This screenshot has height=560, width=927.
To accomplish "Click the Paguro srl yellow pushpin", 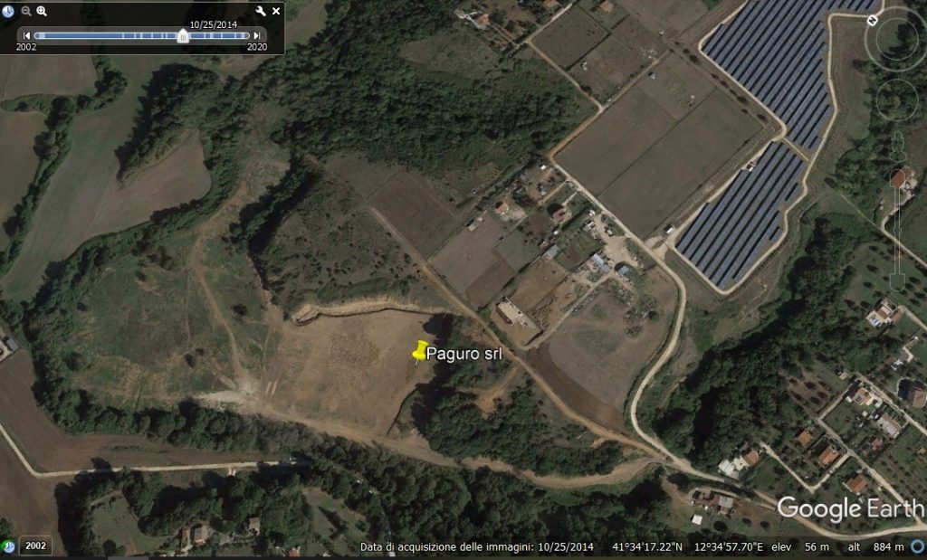I will pos(420,351).
